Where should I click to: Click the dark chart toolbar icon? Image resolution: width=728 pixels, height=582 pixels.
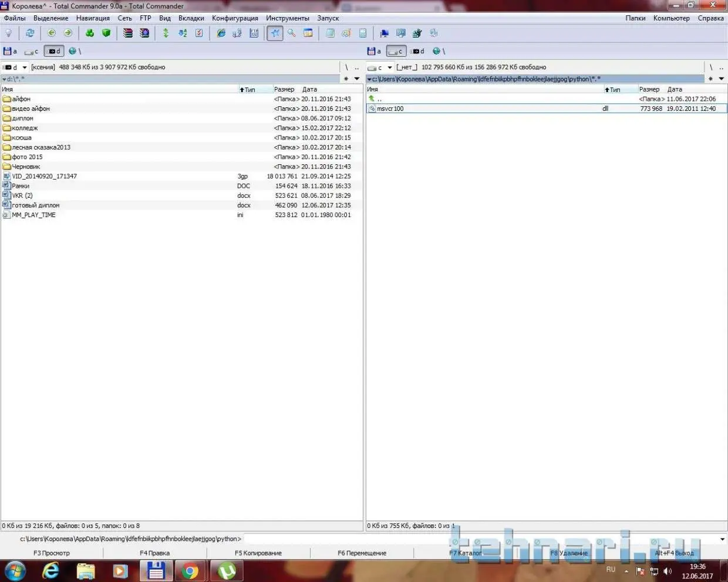click(417, 33)
